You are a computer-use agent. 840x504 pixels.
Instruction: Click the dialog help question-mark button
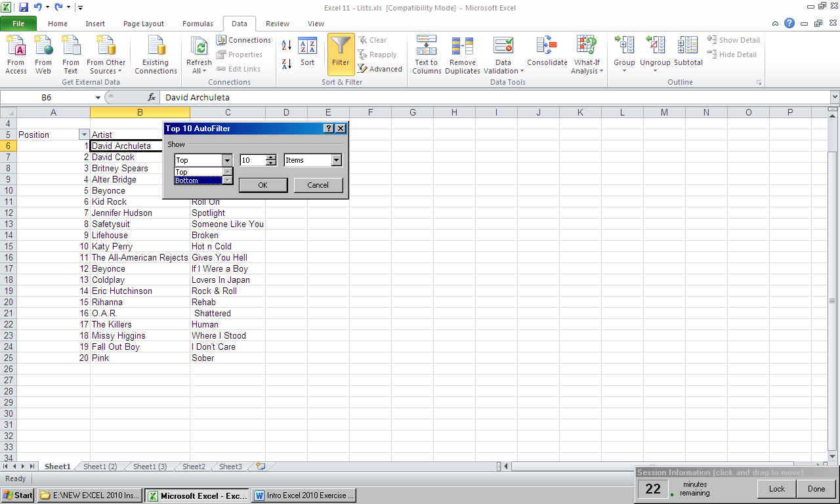[329, 129]
